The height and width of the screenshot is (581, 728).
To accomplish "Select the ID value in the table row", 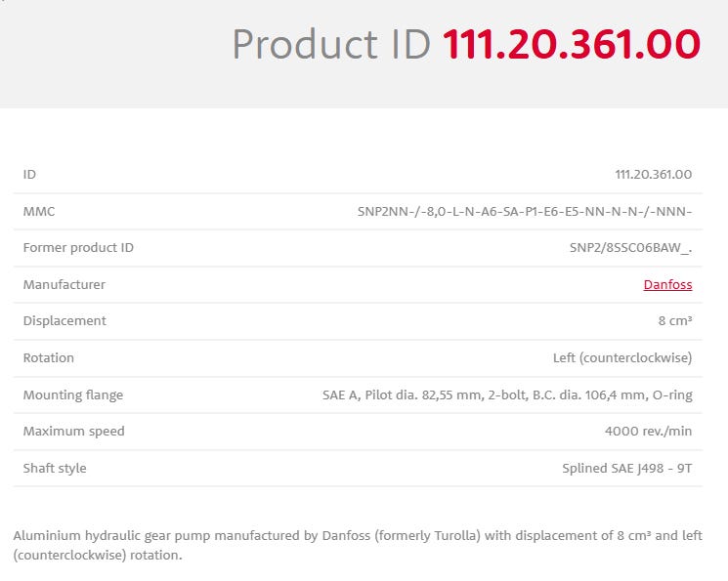I will pyautogui.click(x=653, y=175).
